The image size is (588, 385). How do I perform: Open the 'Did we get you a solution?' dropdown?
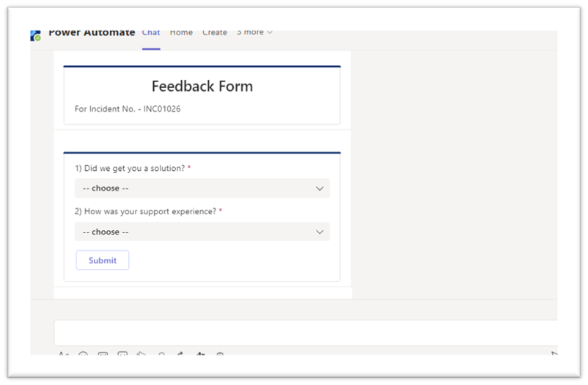click(202, 188)
